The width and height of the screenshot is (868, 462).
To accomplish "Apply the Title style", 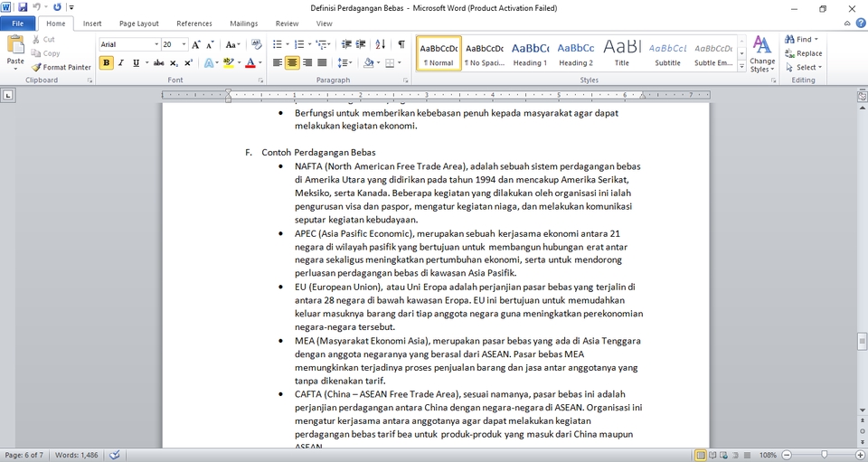I will 622,53.
